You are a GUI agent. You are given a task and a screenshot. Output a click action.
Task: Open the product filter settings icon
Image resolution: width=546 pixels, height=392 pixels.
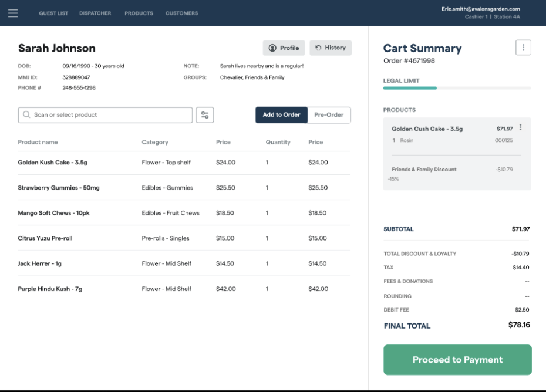[205, 114]
